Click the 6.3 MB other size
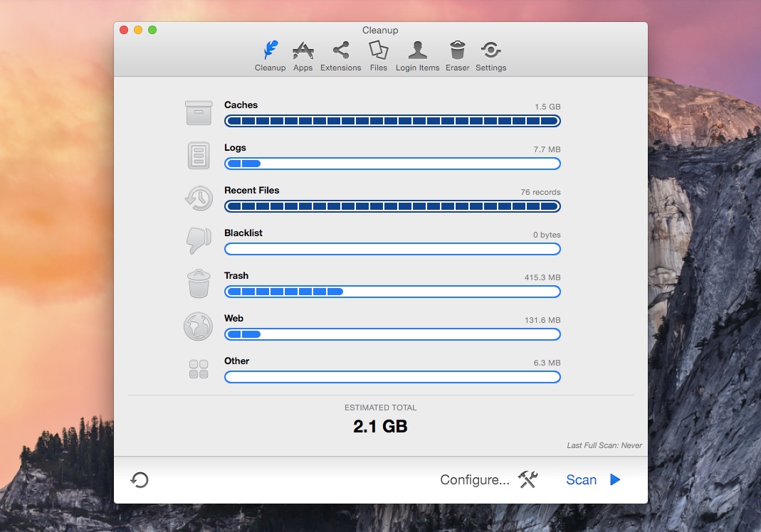 coord(547,363)
